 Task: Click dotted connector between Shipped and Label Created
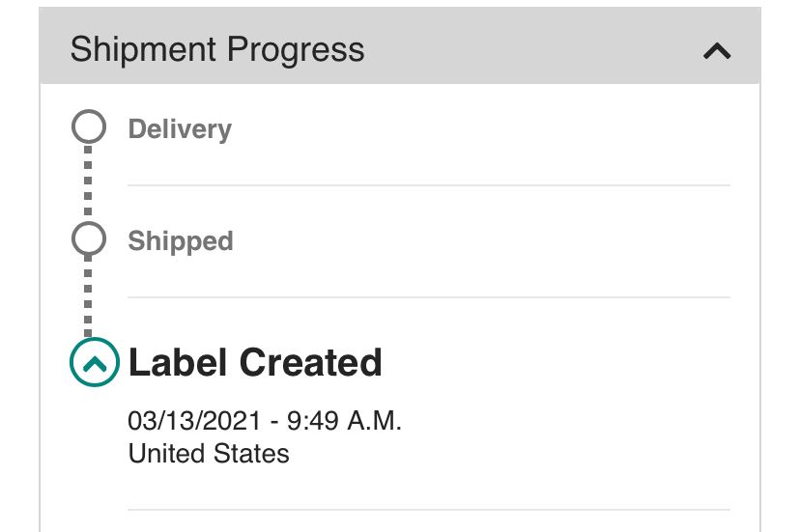[x=88, y=294]
